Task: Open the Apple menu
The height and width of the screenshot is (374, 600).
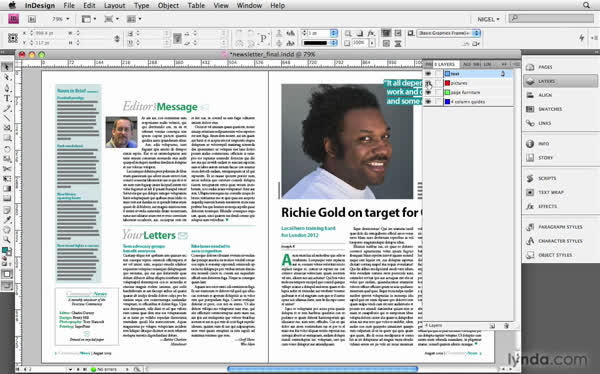Action: point(12,5)
